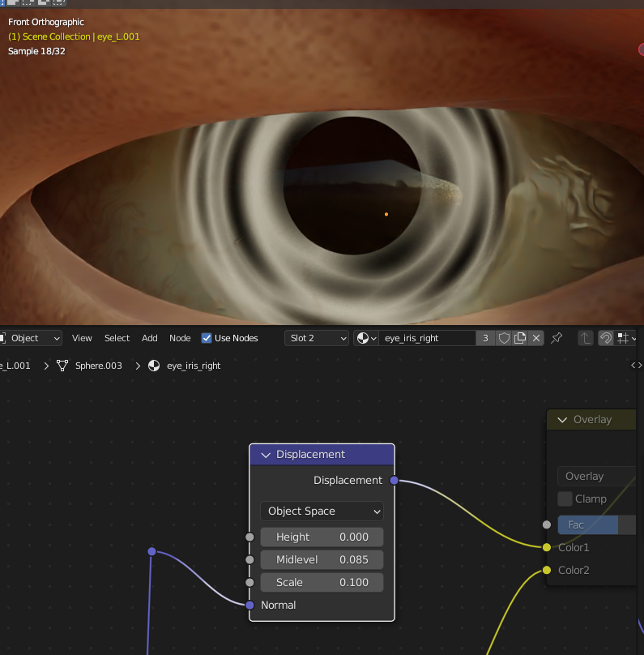The image size is (644, 655).
Task: Open the Object Space dropdown
Action: pyautogui.click(x=322, y=511)
